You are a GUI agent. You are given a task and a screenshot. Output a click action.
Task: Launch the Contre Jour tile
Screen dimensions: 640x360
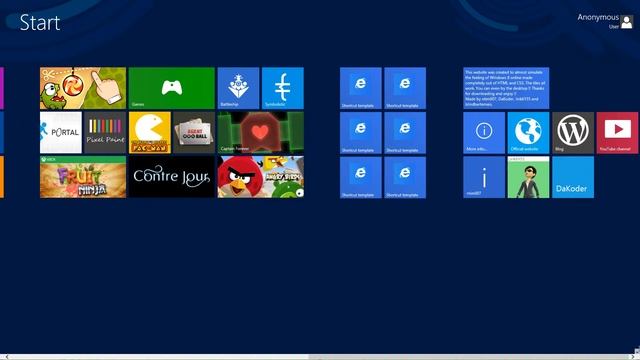[171, 177]
